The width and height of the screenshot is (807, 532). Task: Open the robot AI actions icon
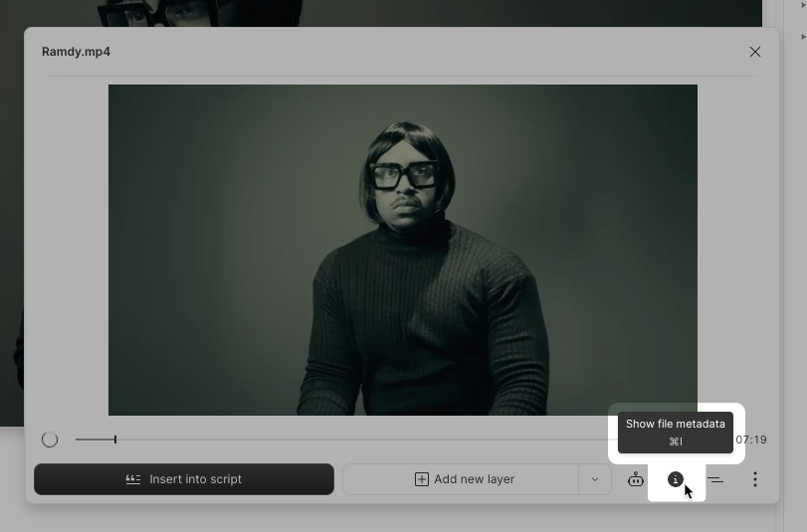click(x=635, y=479)
